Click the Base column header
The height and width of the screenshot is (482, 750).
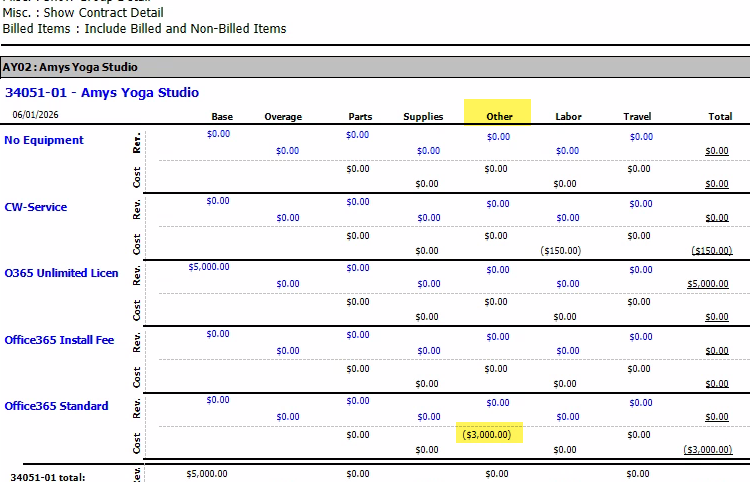(222, 117)
